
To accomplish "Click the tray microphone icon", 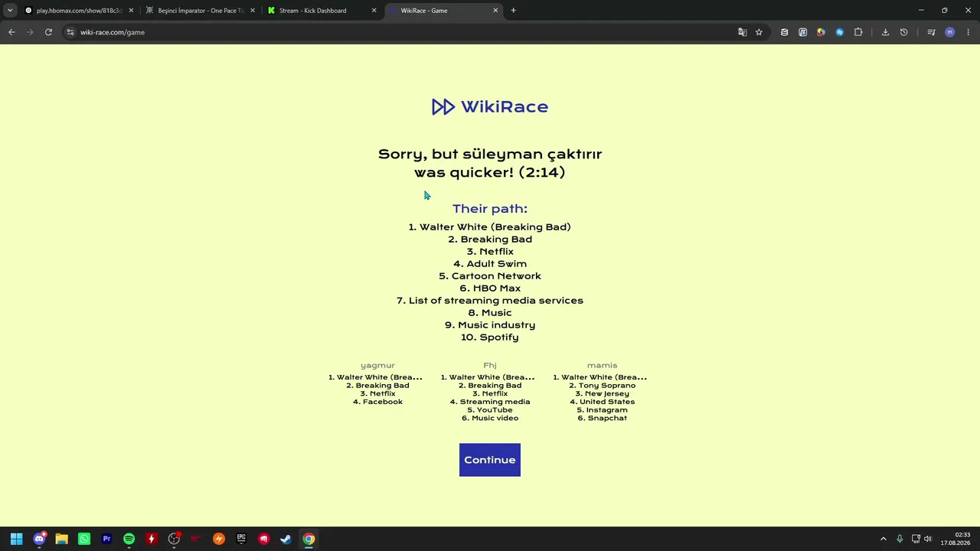I will click(x=899, y=539).
